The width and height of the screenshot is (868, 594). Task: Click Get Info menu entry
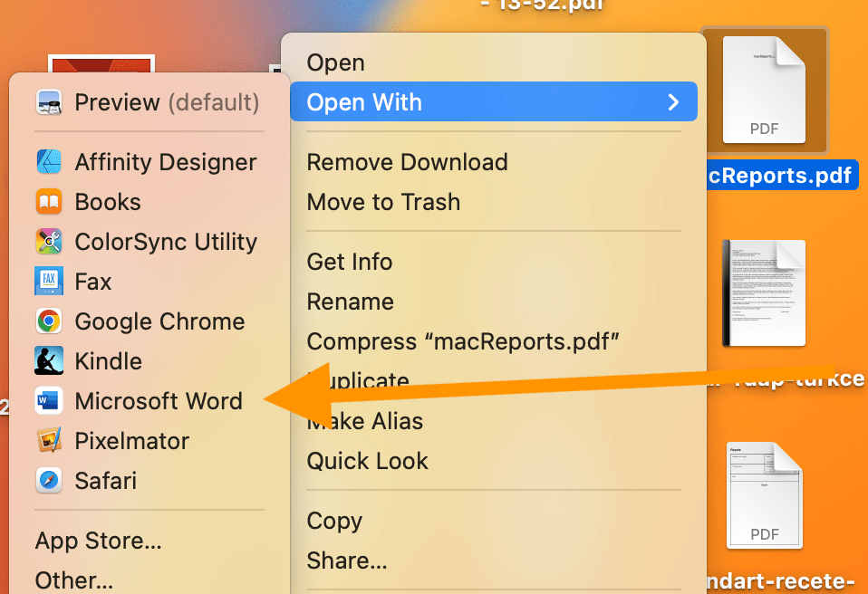pyautogui.click(x=350, y=263)
